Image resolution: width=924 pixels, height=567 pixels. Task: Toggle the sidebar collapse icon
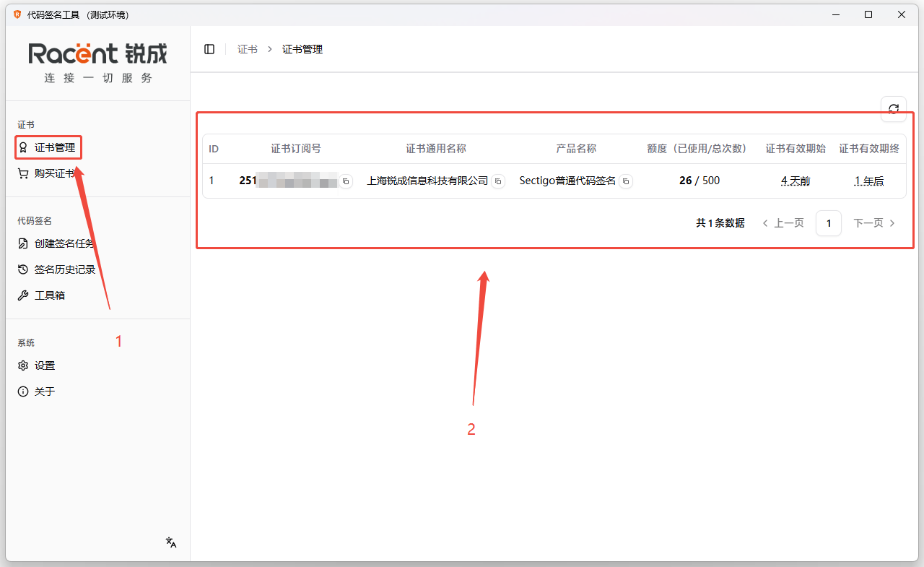tap(209, 48)
